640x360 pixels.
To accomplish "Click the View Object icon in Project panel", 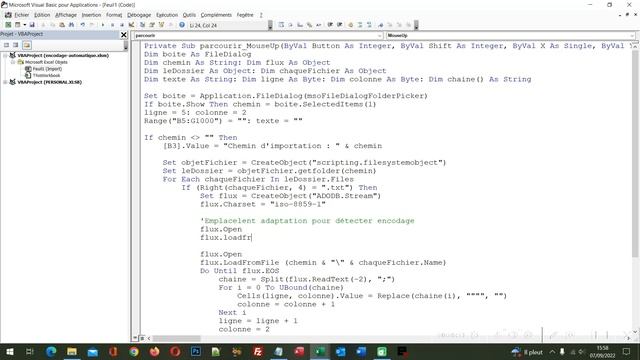I will point(16,45).
